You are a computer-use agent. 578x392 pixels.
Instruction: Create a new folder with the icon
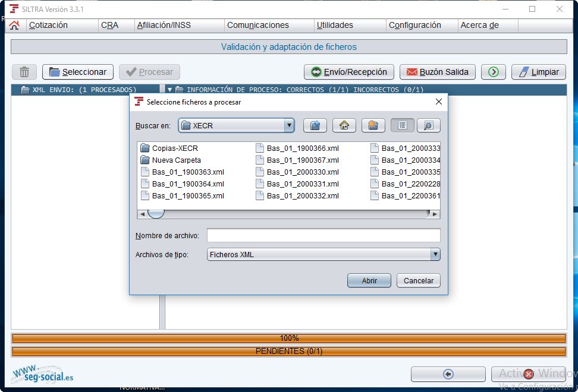(372, 125)
